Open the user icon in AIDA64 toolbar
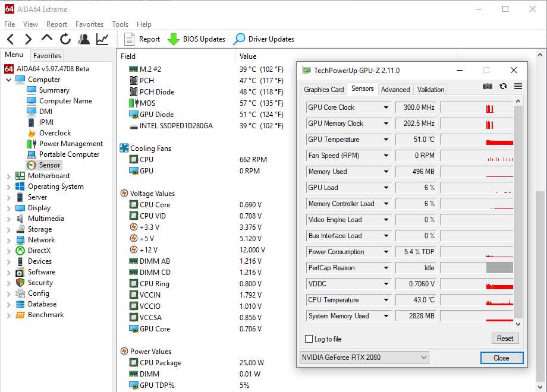Viewport: 547px width, 392px height. click(84, 39)
